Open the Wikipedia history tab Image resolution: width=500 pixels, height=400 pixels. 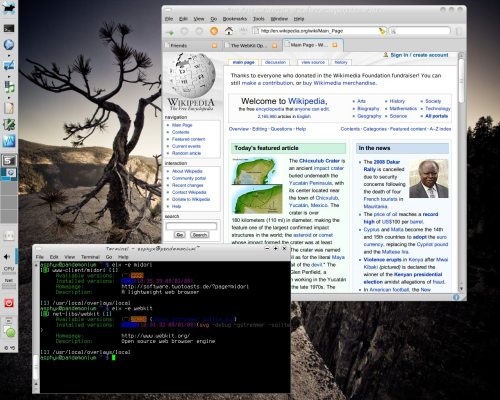pyautogui.click(x=341, y=62)
